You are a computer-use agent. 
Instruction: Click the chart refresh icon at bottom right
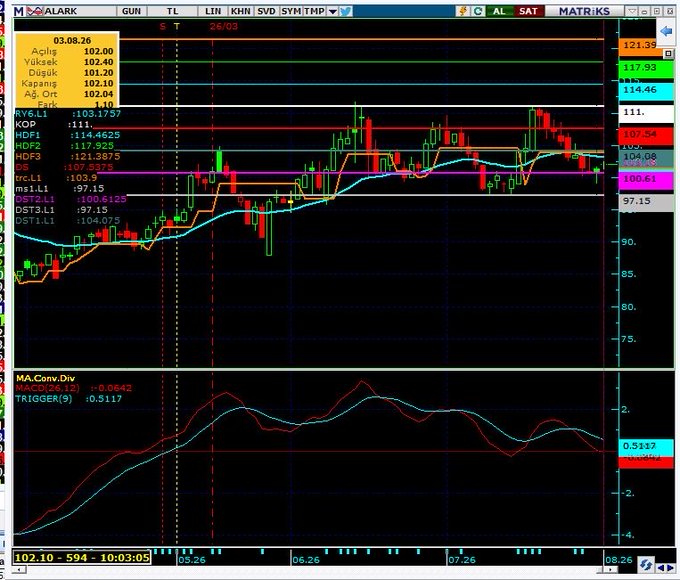pyautogui.click(x=646, y=564)
